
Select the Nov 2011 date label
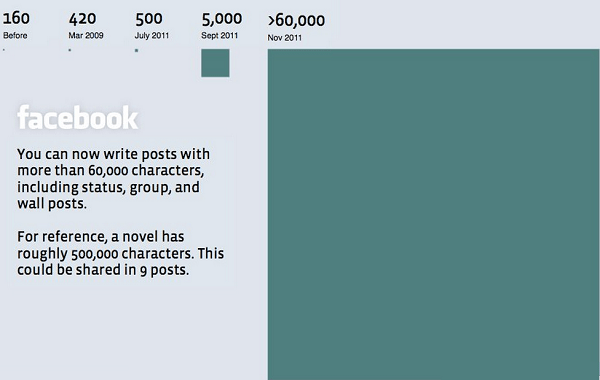tap(285, 38)
